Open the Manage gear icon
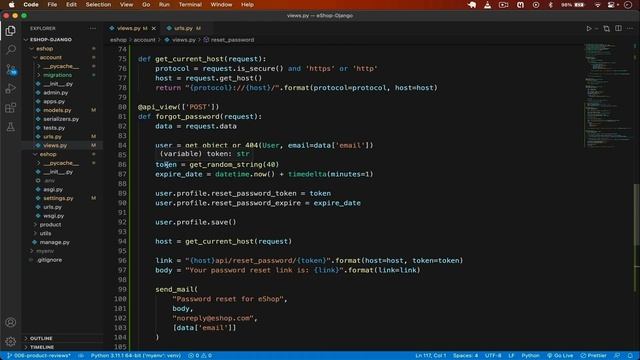Image resolution: width=640 pixels, height=360 pixels. point(11,341)
